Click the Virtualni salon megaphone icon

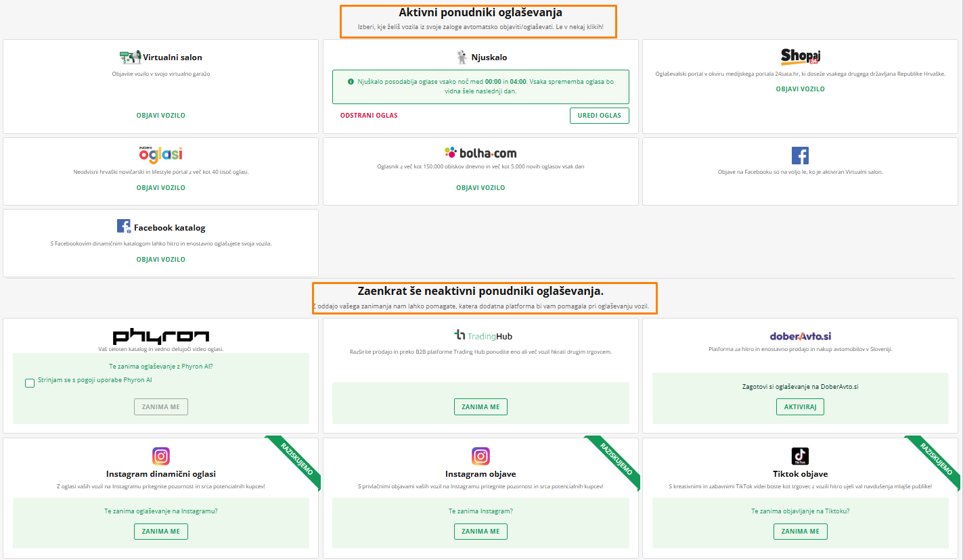pos(130,57)
